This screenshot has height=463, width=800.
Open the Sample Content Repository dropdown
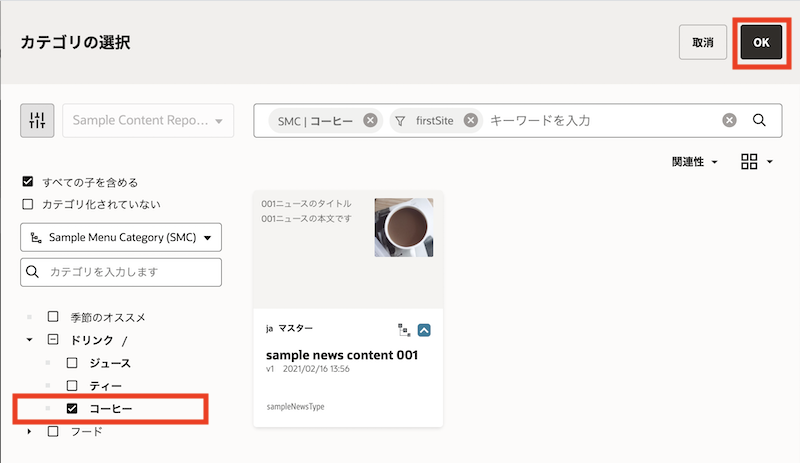[148, 120]
